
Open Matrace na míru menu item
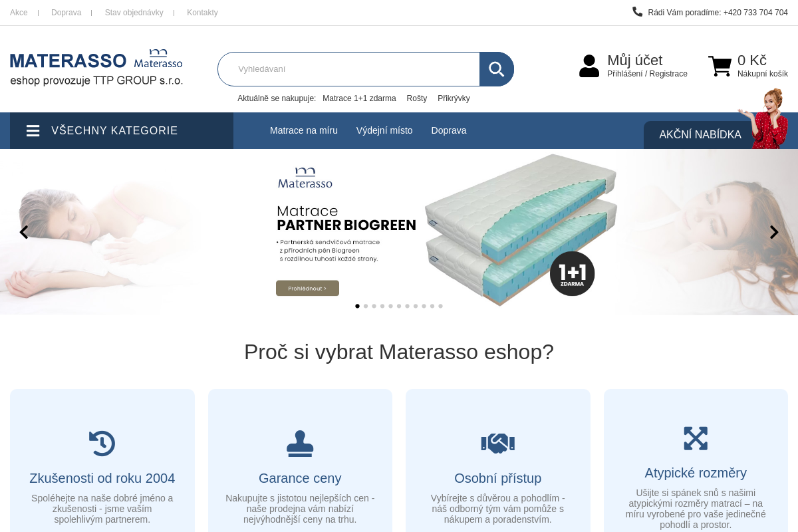point(304,130)
